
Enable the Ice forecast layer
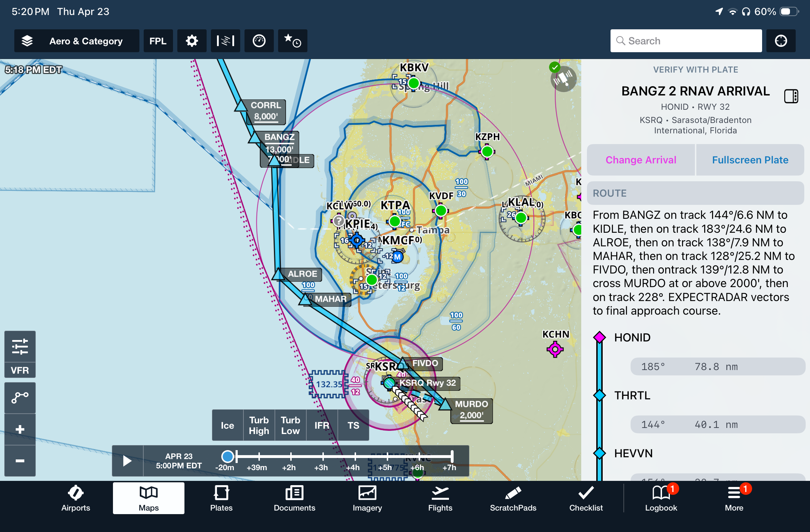pos(227,425)
